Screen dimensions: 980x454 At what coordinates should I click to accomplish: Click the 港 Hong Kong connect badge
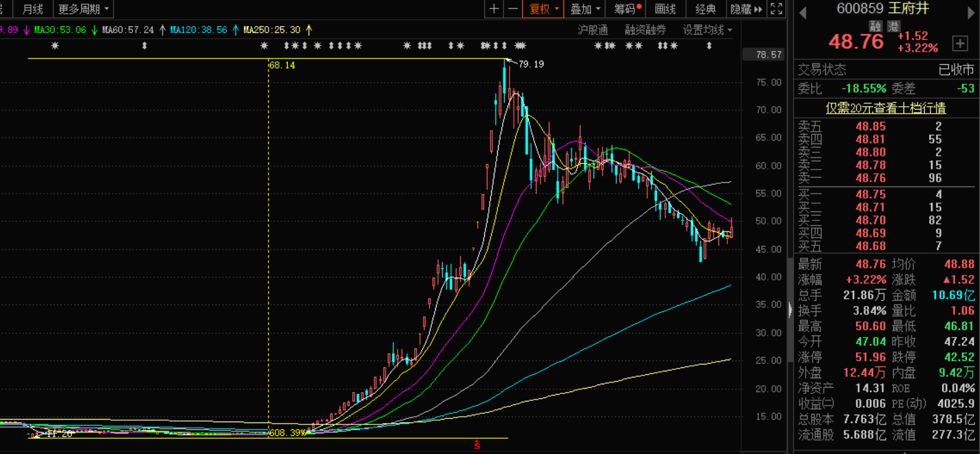click(x=893, y=26)
